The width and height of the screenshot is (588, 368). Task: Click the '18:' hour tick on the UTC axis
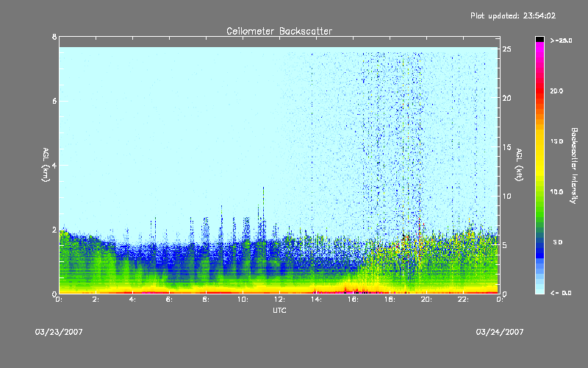pos(390,300)
